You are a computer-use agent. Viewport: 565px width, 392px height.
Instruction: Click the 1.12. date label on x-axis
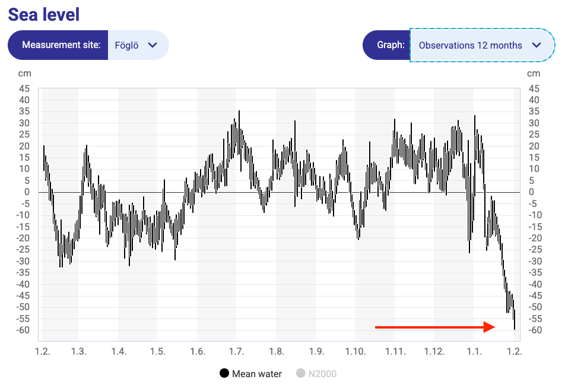pos(434,352)
